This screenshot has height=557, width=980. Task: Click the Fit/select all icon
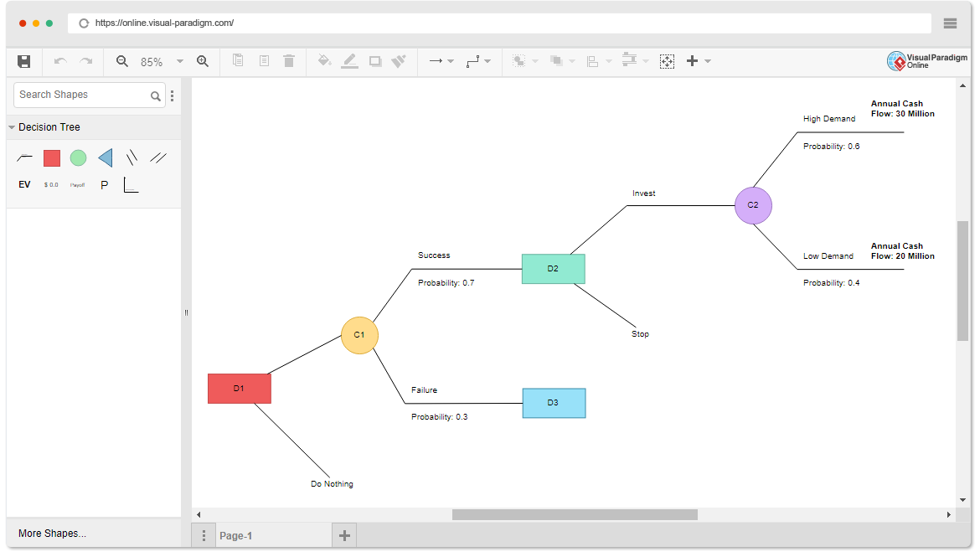click(x=668, y=61)
